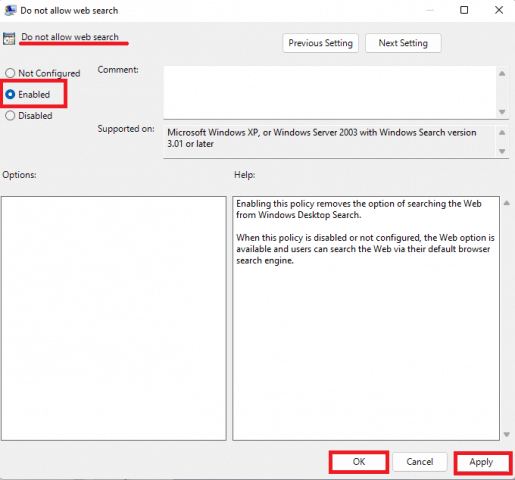Confirm the policy with OK
The image size is (515, 480).
[x=359, y=462]
